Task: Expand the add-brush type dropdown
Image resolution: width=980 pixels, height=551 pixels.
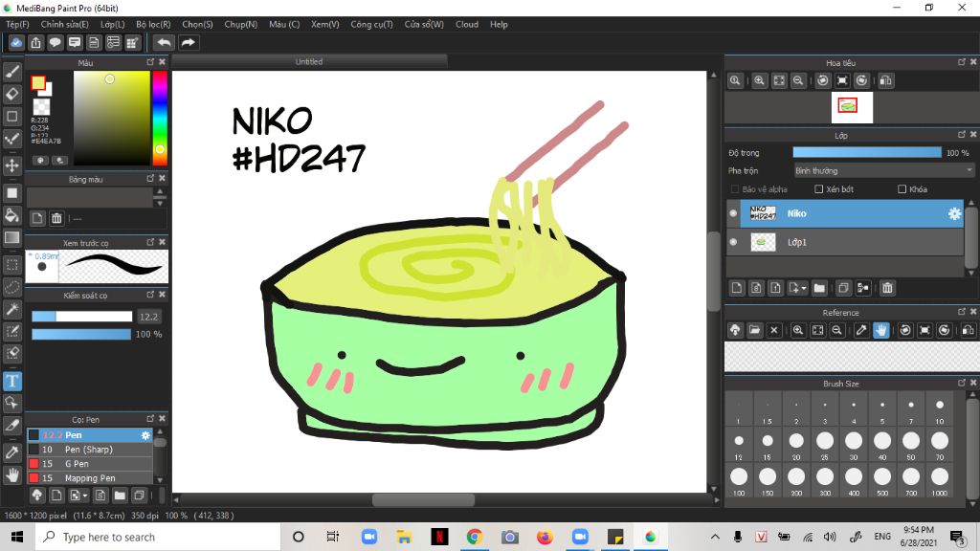Action: pyautogui.click(x=84, y=496)
